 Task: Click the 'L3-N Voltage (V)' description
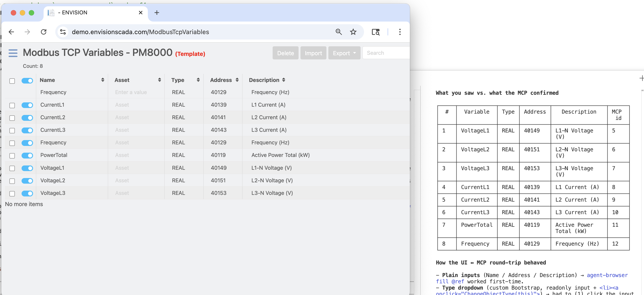click(272, 193)
